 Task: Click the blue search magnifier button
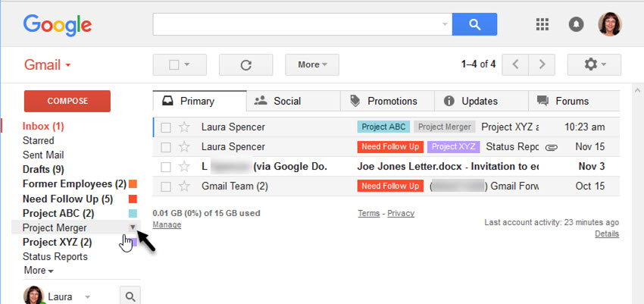[474, 24]
